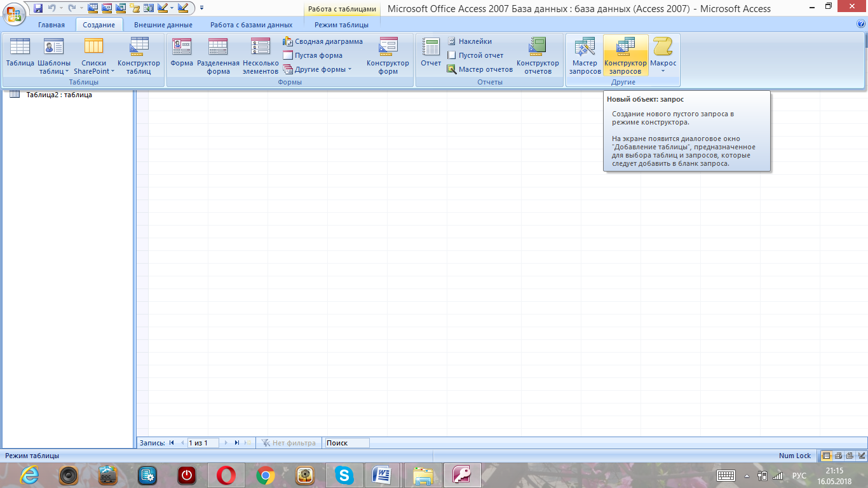Click the Нет фильтра filter indicator
868x488 pixels.
click(x=288, y=443)
